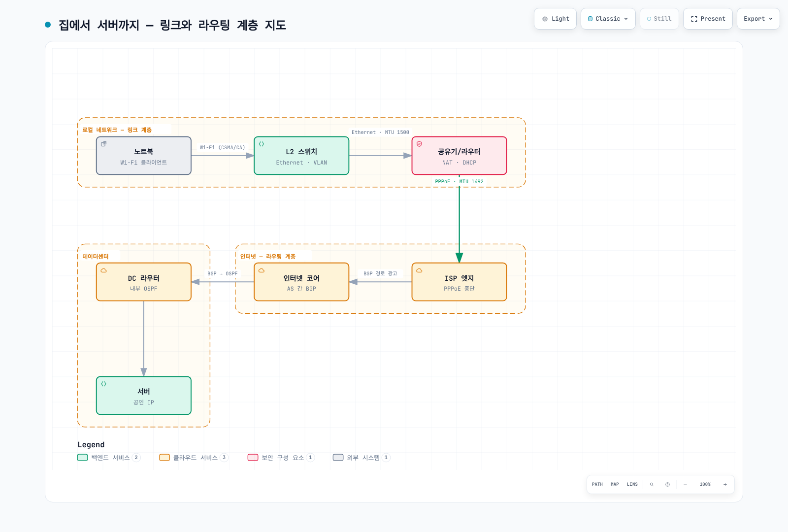Viewport: 788px width, 532px height.
Task: Click the 보안 구성 요소 legend label
Action: point(283,458)
